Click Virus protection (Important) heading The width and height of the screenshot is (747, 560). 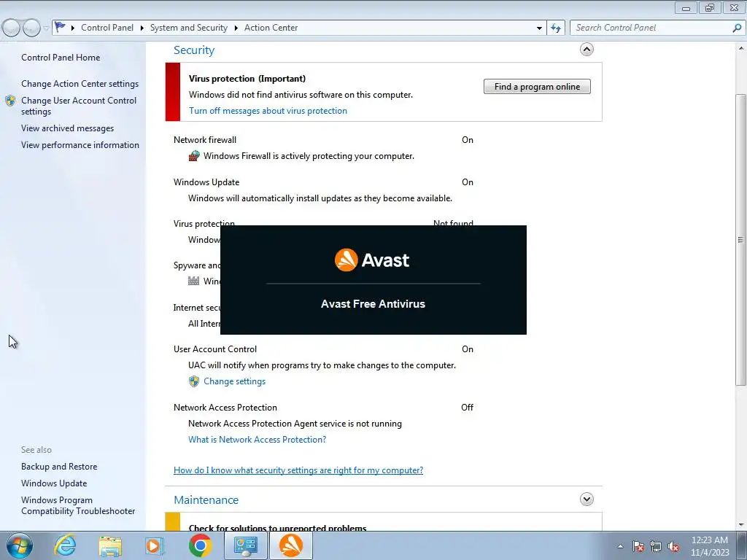pos(247,79)
